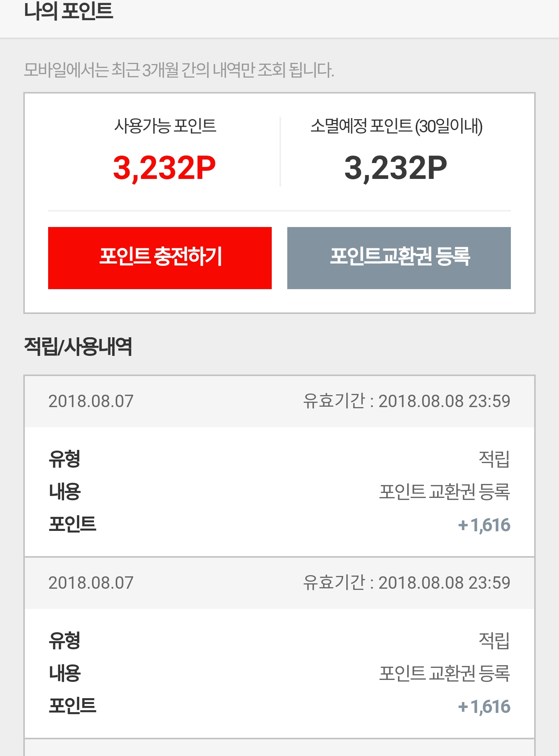This screenshot has width=559, height=756.
Task: Tap the 적립 type value in second entry
Action: coord(494,640)
